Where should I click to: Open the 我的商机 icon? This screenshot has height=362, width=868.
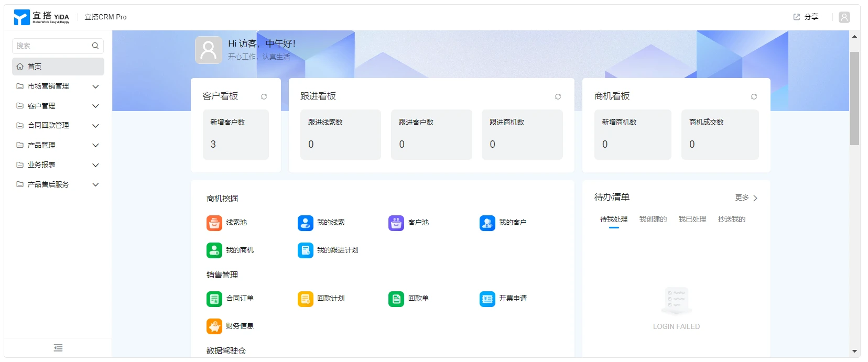pos(214,250)
